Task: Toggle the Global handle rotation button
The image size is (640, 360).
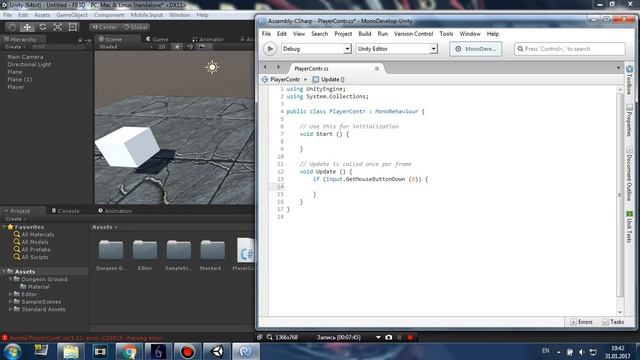Action: [136, 27]
